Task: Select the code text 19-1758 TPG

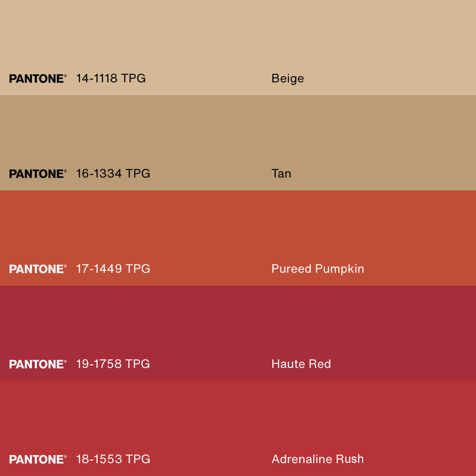Action: click(x=113, y=364)
